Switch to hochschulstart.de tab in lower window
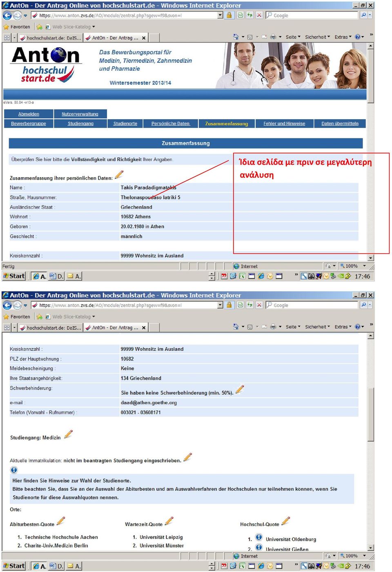 point(50,328)
